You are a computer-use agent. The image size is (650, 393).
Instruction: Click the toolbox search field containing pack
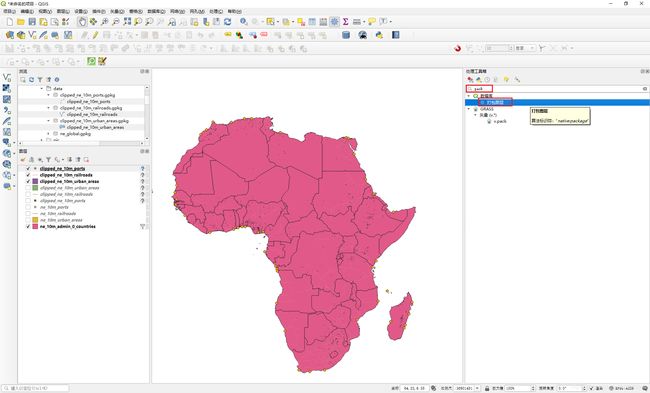coord(556,89)
